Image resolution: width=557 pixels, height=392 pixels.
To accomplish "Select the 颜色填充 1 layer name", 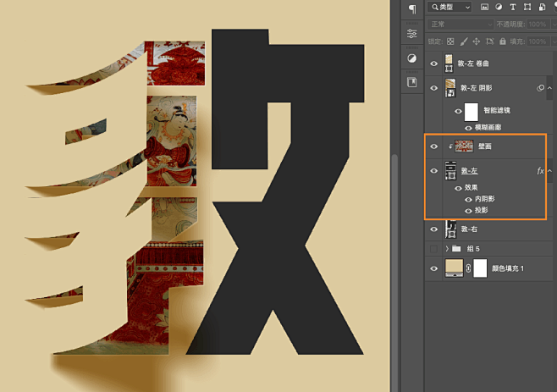I will pos(508,268).
